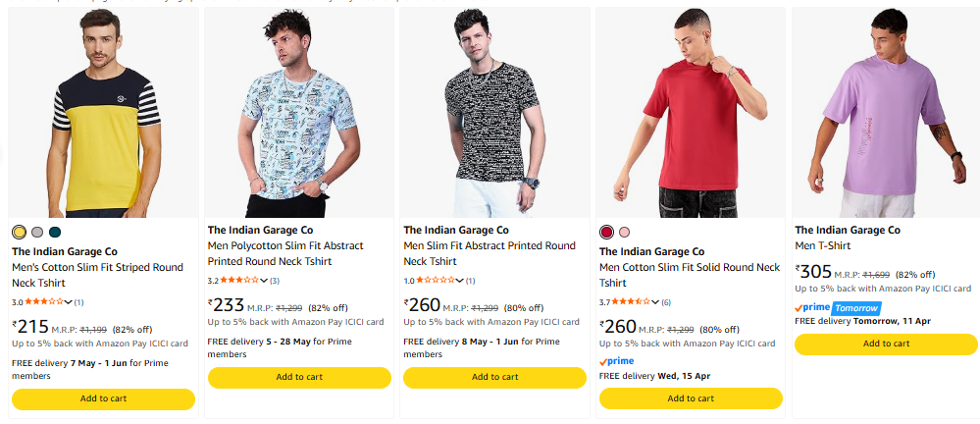This screenshot has width=980, height=424.
Task: Select the yellow color swatch
Action: (20, 233)
